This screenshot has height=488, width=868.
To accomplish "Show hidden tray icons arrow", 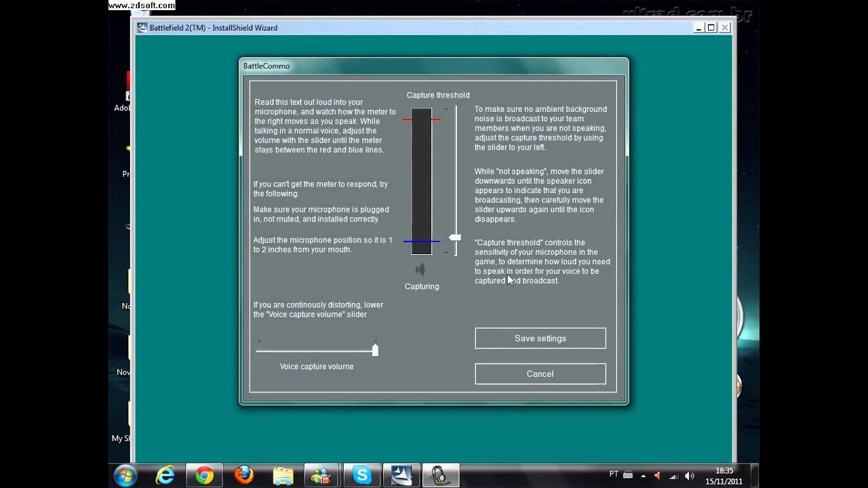I will tap(643, 476).
